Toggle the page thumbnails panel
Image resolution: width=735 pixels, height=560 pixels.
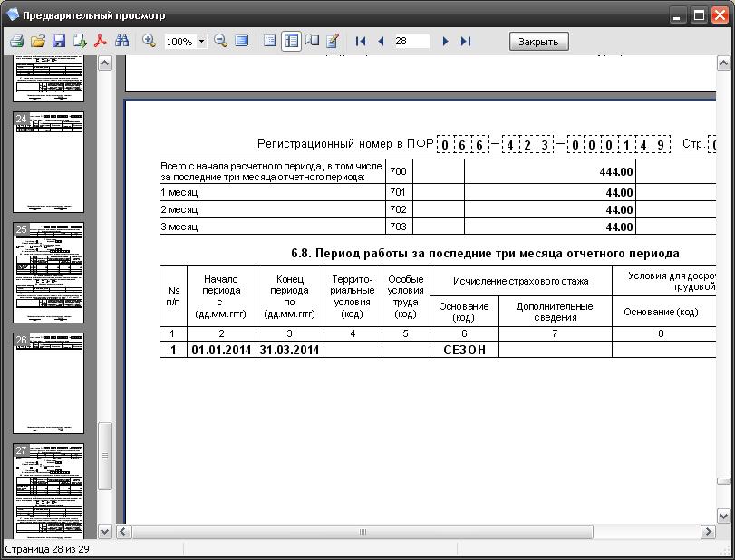point(292,42)
